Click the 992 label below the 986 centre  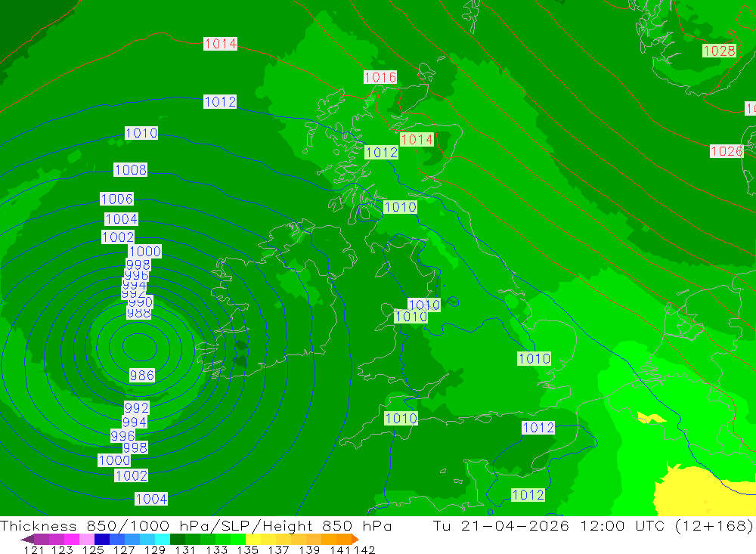(x=136, y=408)
